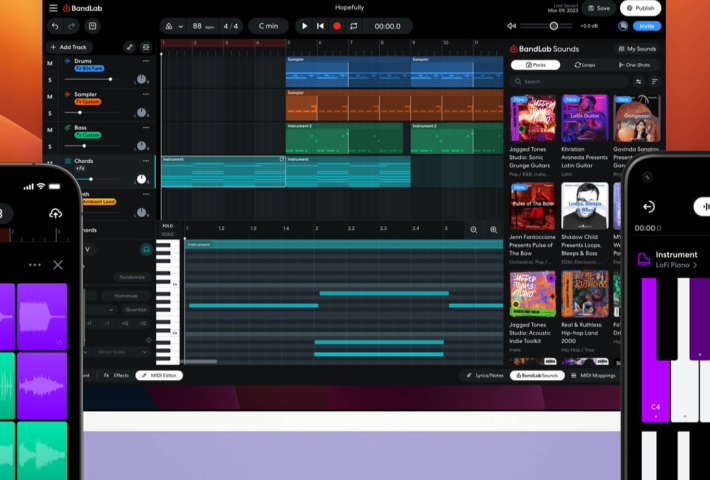Open the C min key selector

(268, 26)
